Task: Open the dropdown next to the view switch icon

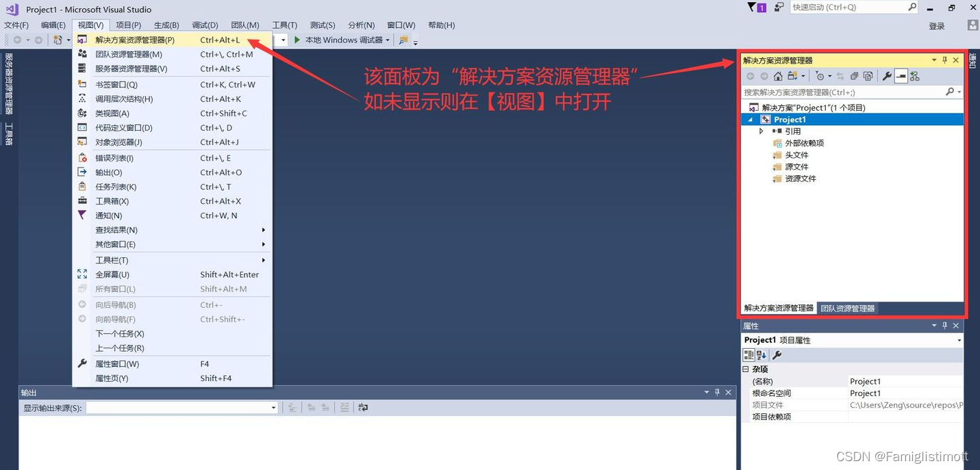Action: pos(803,77)
